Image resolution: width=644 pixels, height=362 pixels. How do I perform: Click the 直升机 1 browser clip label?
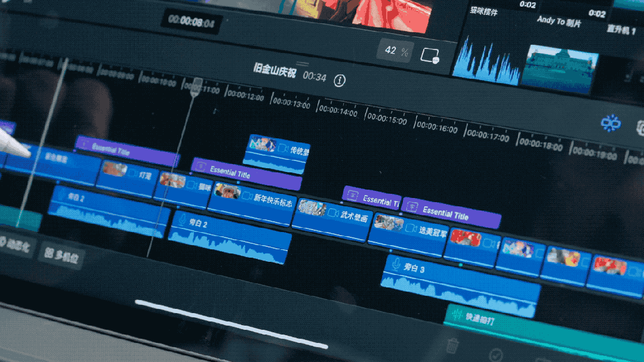coord(621,30)
